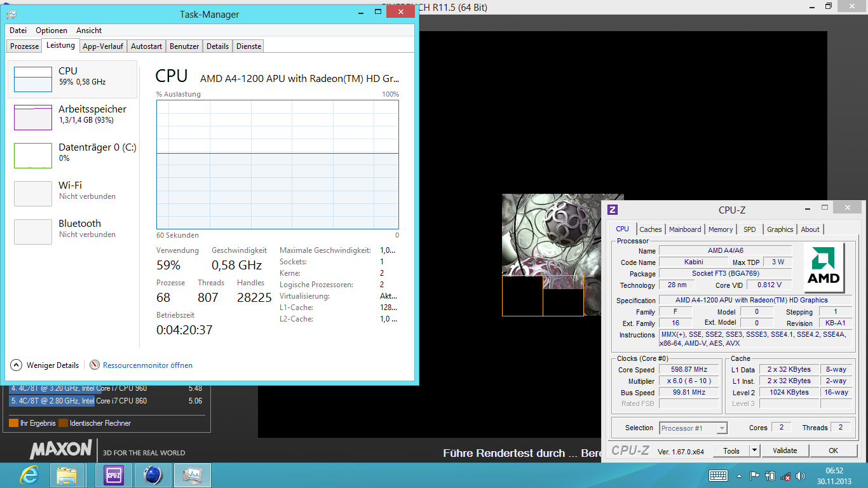Open the Details tab in Task-Manager
Screen dimensions: 868x488
tap(217, 46)
